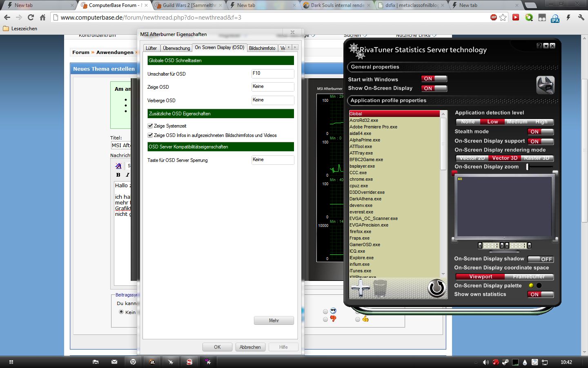Uncheck the Zeige Systemzeit checkbox
The width and height of the screenshot is (588, 368).
tap(150, 126)
